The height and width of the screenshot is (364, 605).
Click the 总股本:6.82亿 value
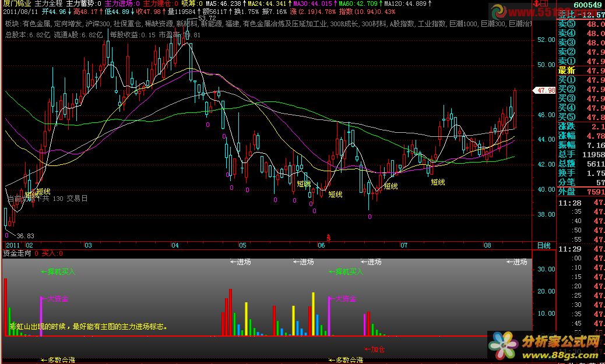click(27, 35)
